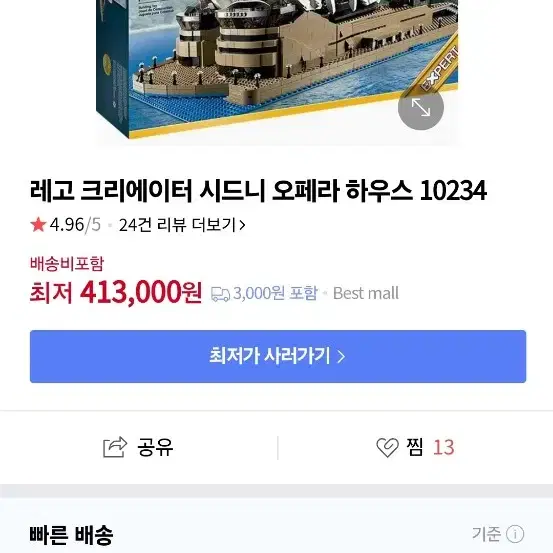Tap the 기준 criteria label
Image resolution: width=553 pixels, height=553 pixels.
click(x=486, y=534)
